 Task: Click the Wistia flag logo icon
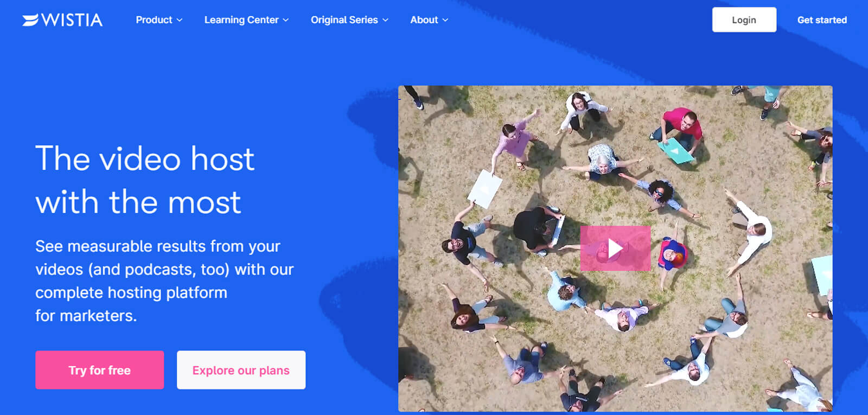click(x=30, y=20)
